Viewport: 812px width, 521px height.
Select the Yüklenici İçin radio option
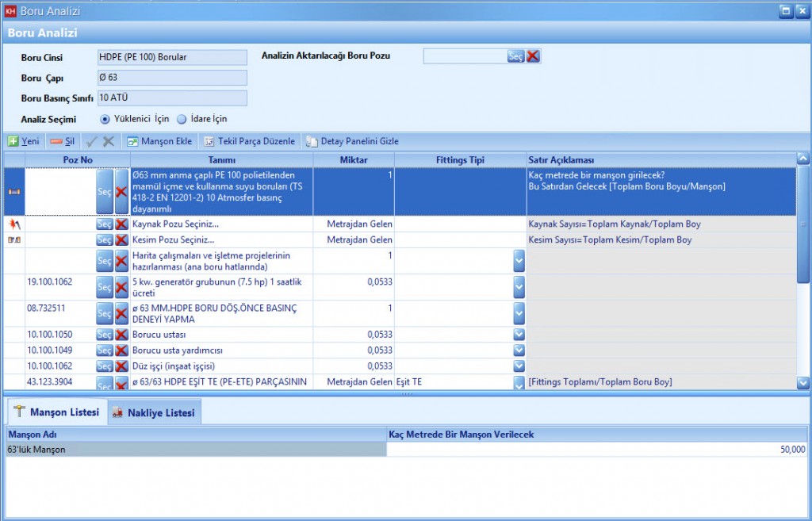(x=105, y=119)
